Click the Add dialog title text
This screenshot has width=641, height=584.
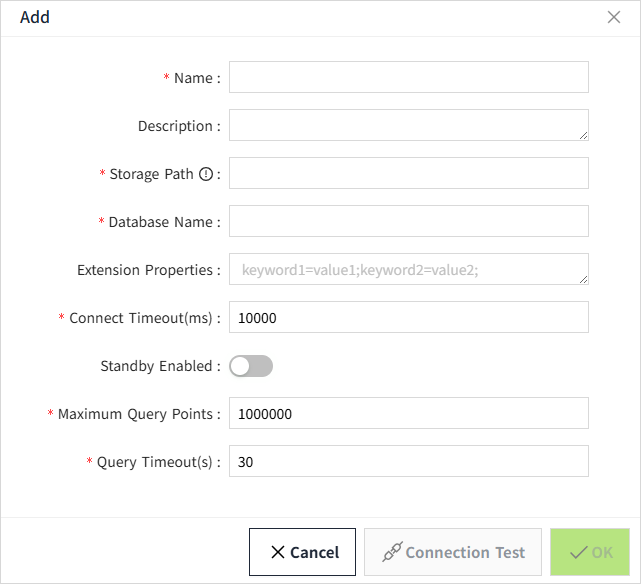(35, 17)
